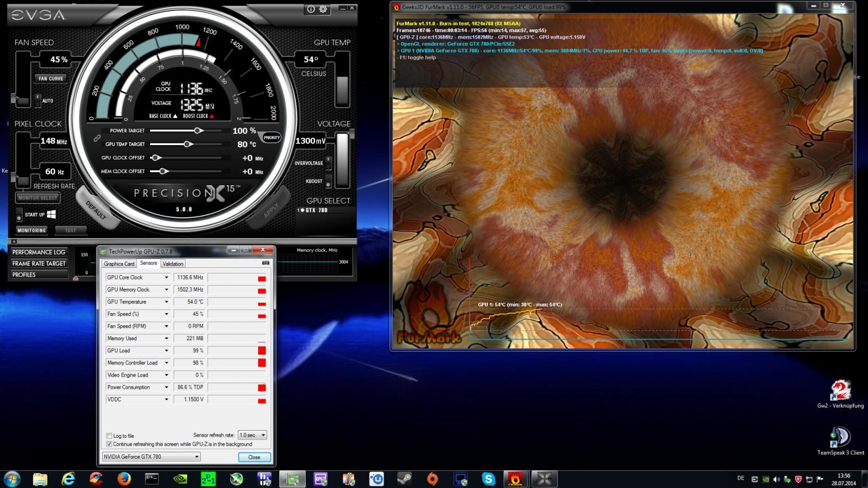This screenshot has height=488, width=868.
Task: Open NVIDIA GeForce GTX 780 device dropdown
Action: [x=151, y=457]
